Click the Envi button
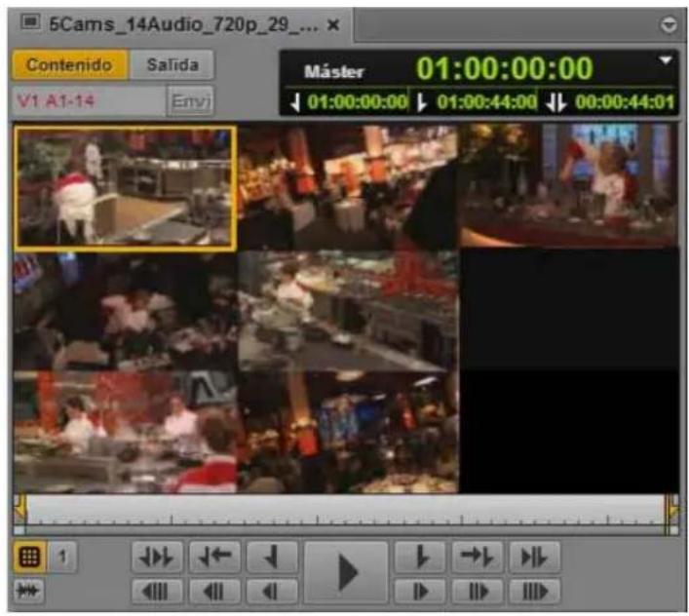 coord(191,101)
